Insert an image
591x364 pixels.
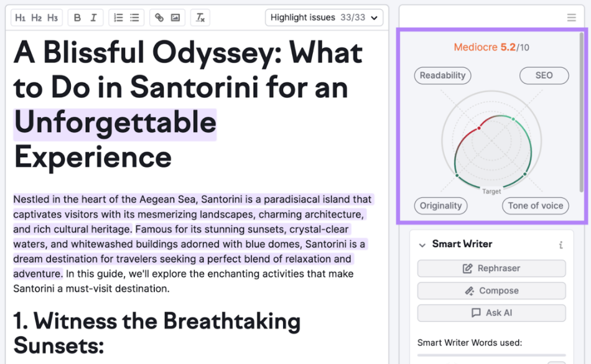click(175, 17)
